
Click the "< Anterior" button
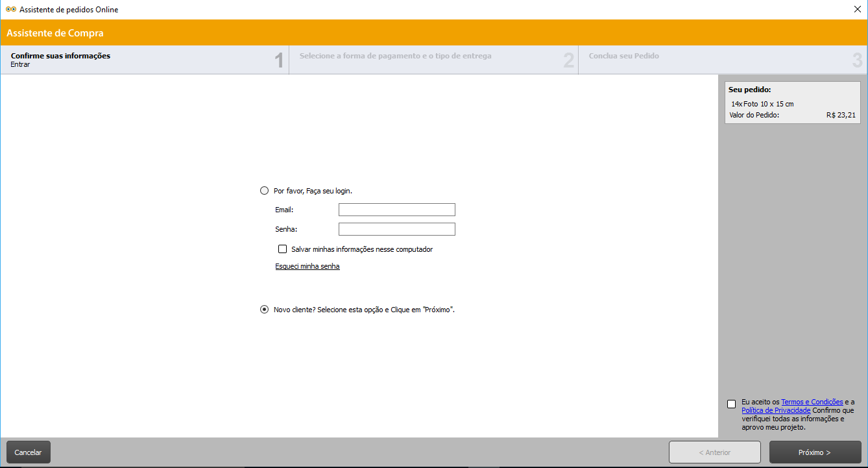[714, 452]
